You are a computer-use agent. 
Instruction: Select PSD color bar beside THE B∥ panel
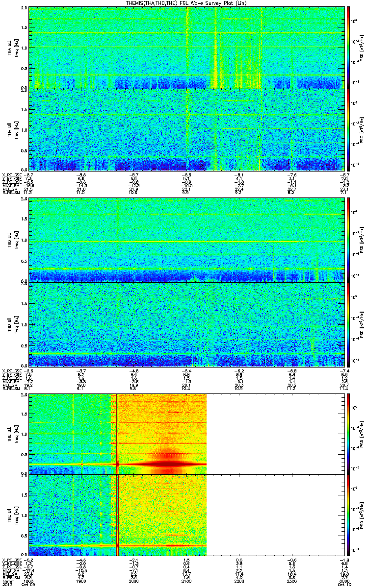click(348, 514)
